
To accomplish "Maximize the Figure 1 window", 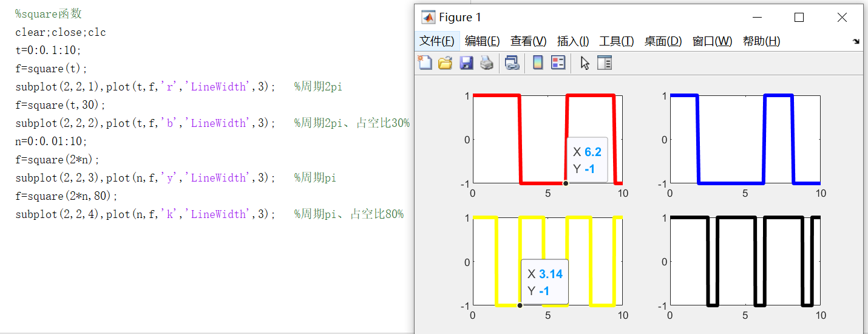I will click(799, 18).
